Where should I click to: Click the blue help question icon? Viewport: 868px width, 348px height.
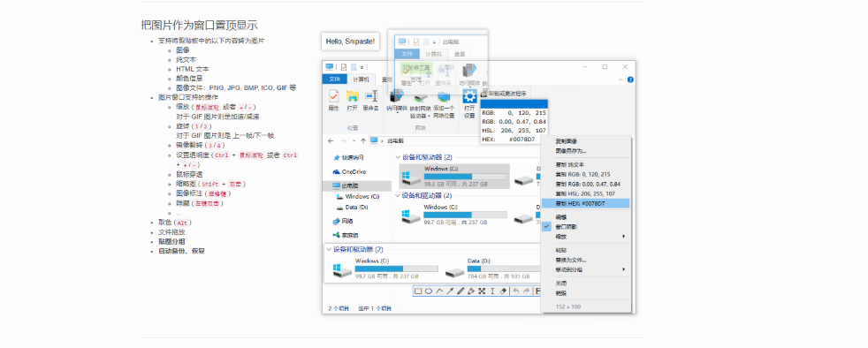coord(630,79)
